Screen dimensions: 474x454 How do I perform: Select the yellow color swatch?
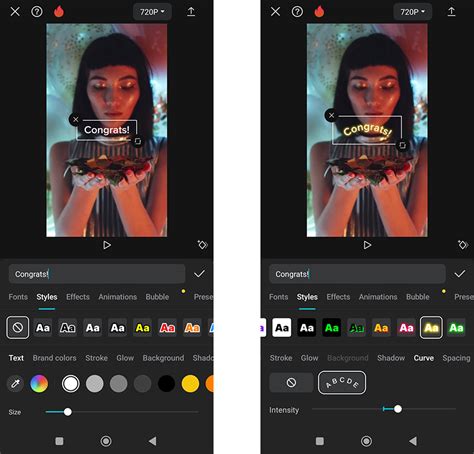[190, 384]
